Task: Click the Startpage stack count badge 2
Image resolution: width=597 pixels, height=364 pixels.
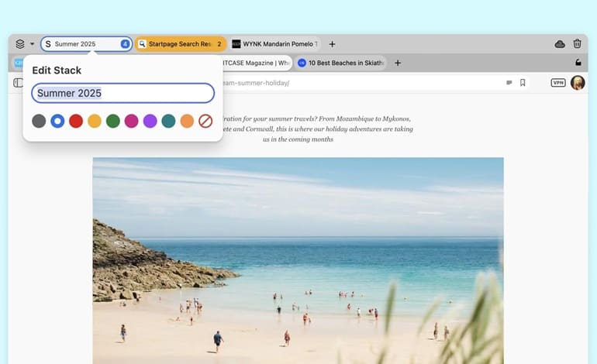Action: click(x=219, y=43)
